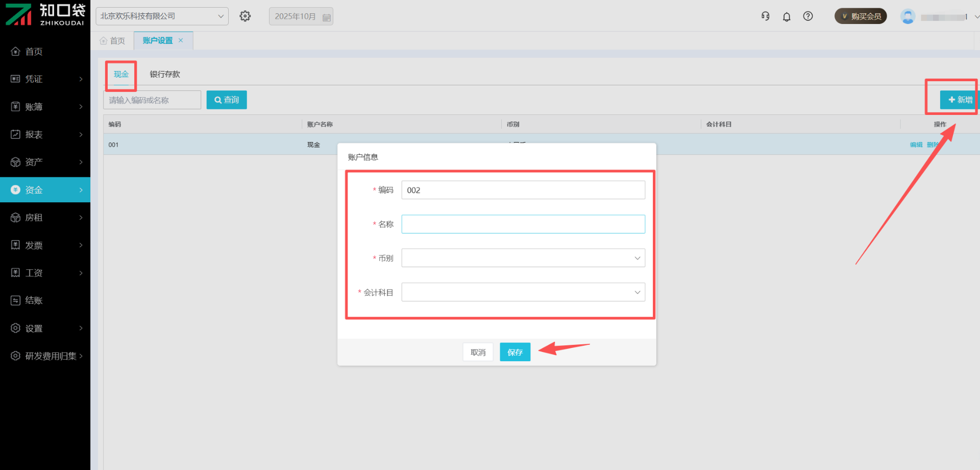The image size is (980, 470).
Task: Click the 取消 button in dialog
Action: (478, 352)
